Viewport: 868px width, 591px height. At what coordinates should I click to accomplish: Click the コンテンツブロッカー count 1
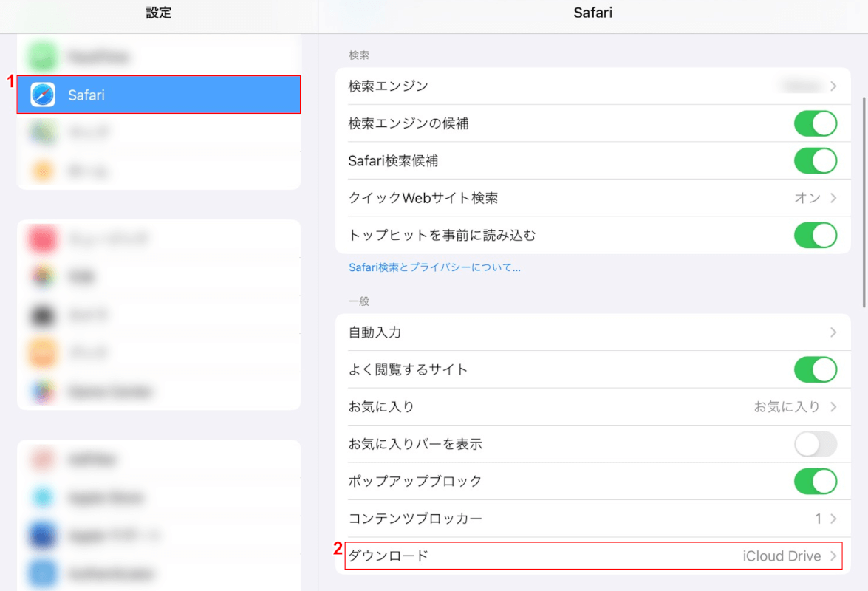point(818,519)
